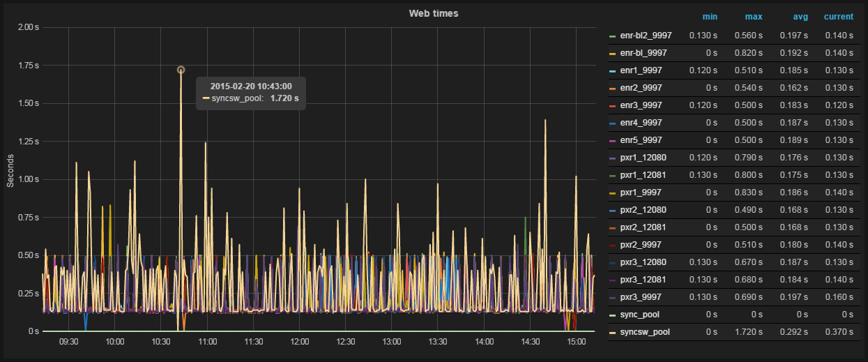Select the pxr2_12081 legend entry
Screen dimensions: 868x362
point(643,227)
